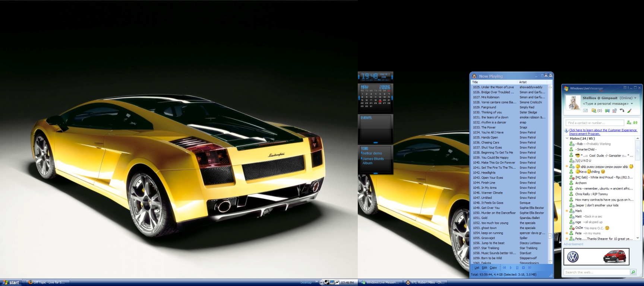Click the Volkswagen advertisement banner
This screenshot has height=286, width=644.
596,257
